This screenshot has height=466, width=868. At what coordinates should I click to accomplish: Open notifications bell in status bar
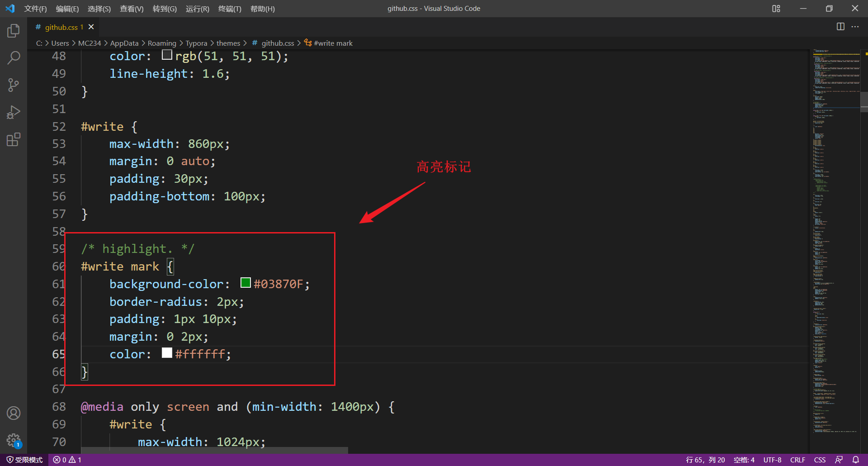coord(856,460)
